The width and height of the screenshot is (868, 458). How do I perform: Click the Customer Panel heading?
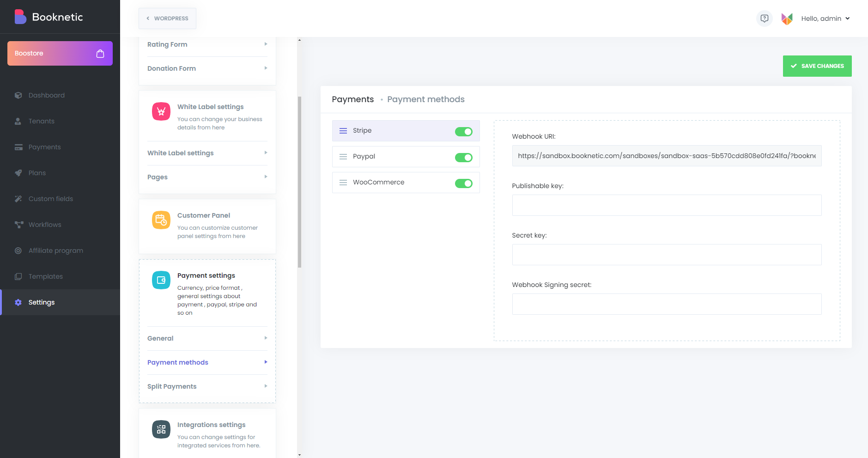coord(204,215)
